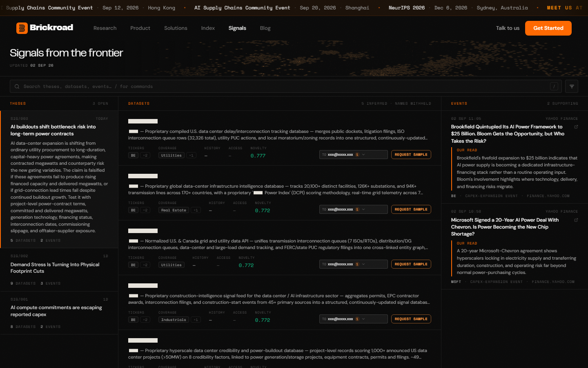The image size is (588, 368).
Task: Click the DATASETS column header
Action: (139, 103)
